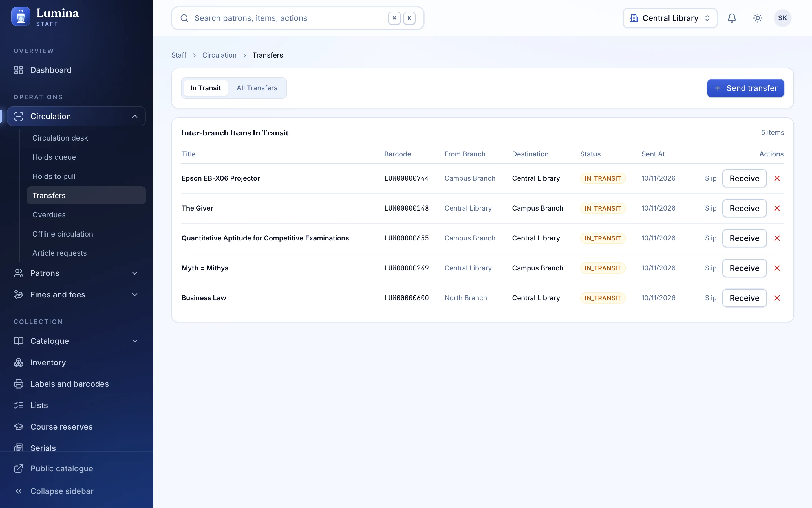Open notifications bell icon
The height and width of the screenshot is (508, 812).
click(732, 18)
